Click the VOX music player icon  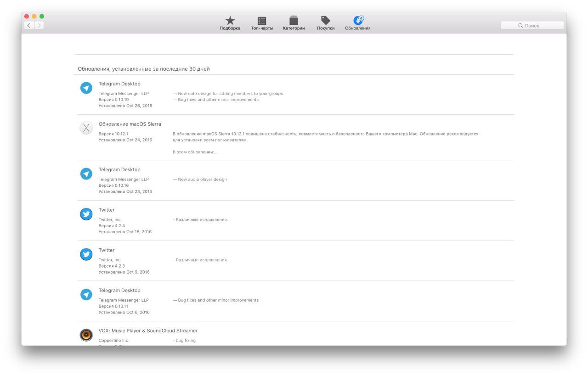point(86,335)
